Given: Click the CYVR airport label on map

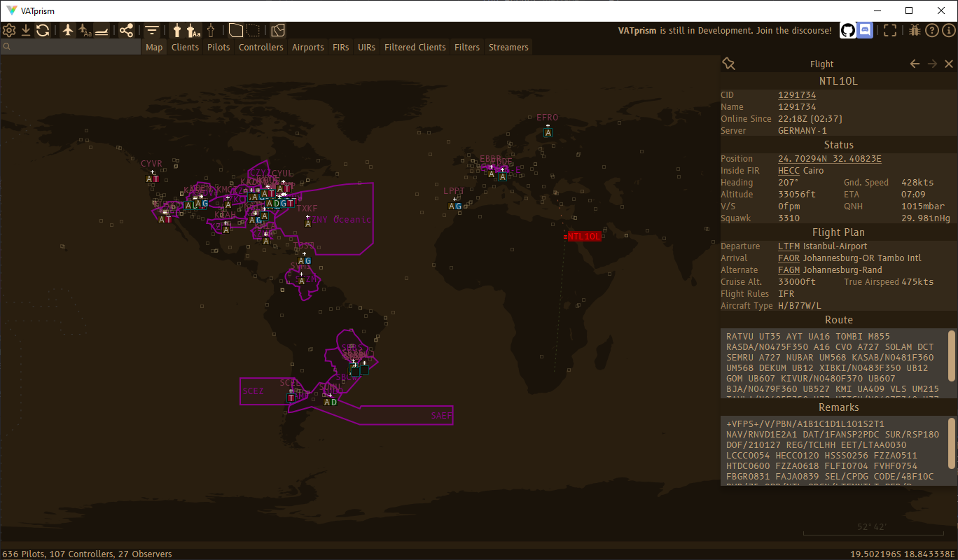Looking at the screenshot, I should point(151,164).
